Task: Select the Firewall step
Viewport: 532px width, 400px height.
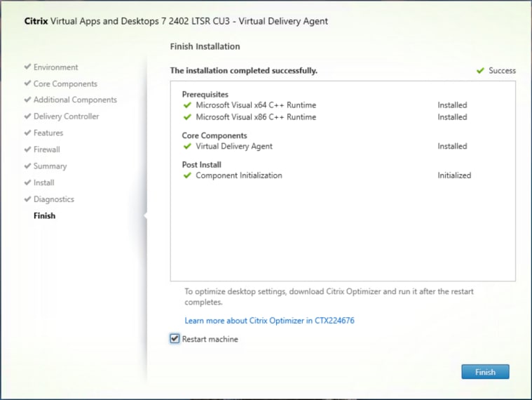Action: point(47,149)
